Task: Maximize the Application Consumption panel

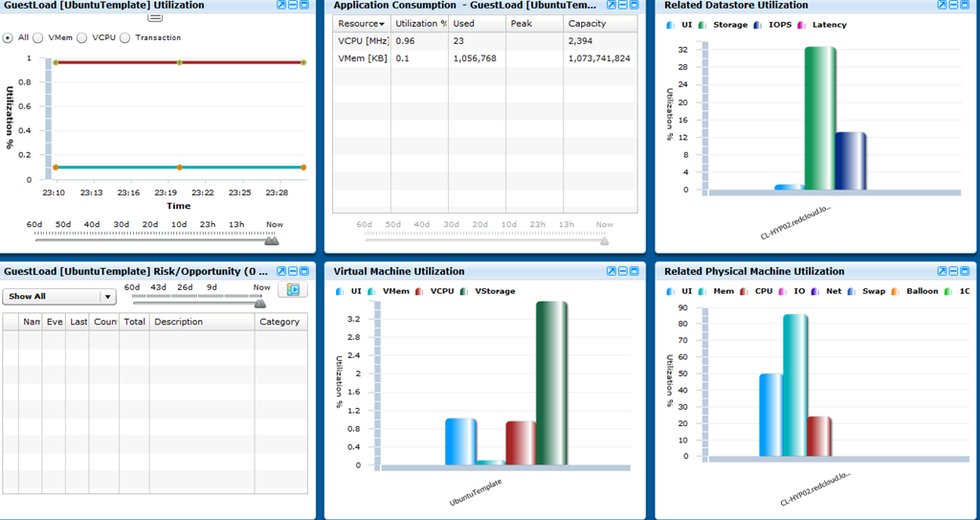Action: point(634,5)
